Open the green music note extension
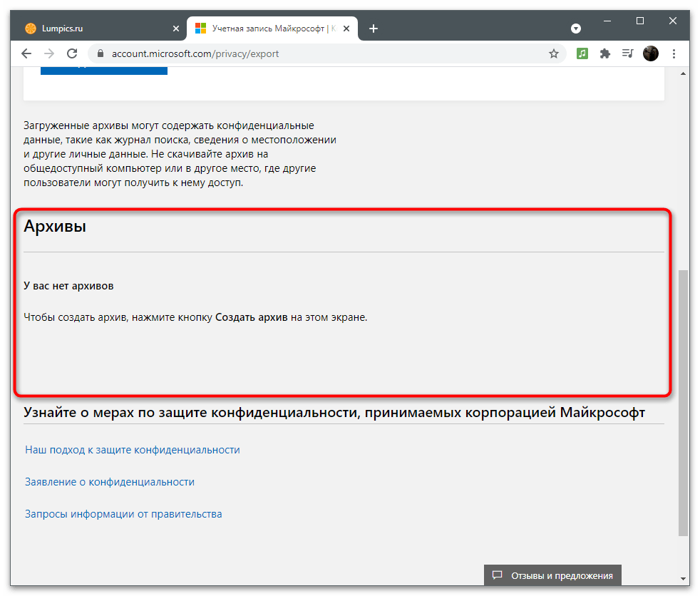 click(x=582, y=53)
